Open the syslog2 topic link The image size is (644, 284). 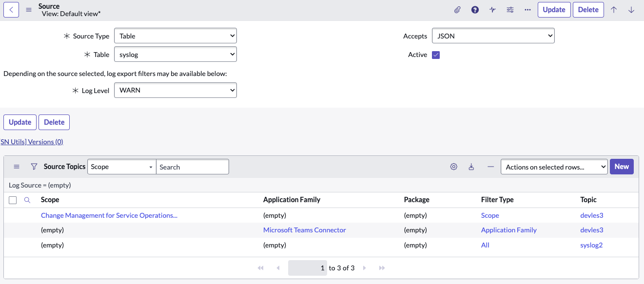point(591,245)
